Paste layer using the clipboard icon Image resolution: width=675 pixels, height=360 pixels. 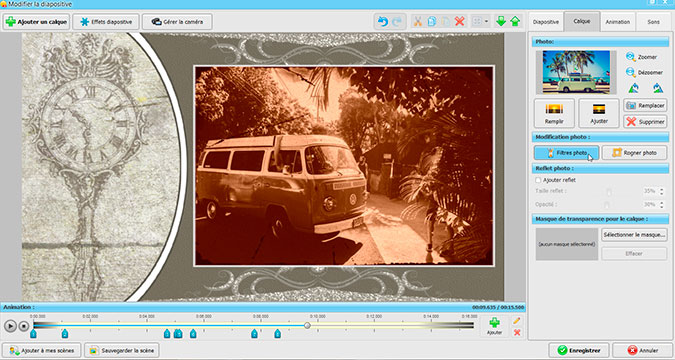tap(446, 22)
